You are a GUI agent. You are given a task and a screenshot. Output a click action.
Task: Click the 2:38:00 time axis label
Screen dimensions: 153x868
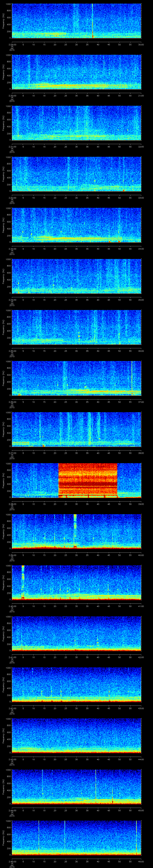pos(12,504)
